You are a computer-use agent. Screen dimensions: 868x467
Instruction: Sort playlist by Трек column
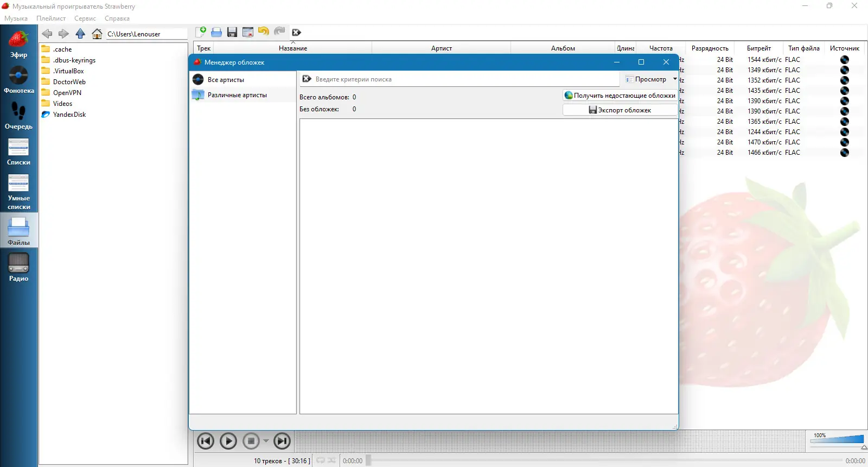pyautogui.click(x=204, y=48)
